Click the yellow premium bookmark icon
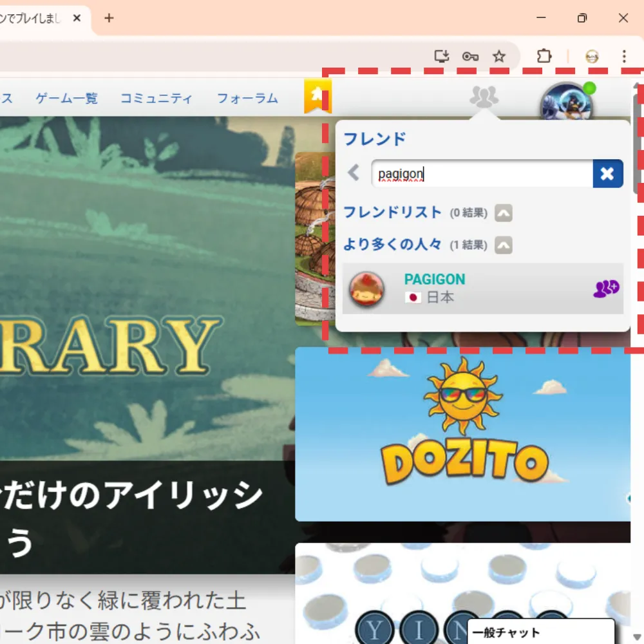This screenshot has height=644, width=644. (317, 95)
